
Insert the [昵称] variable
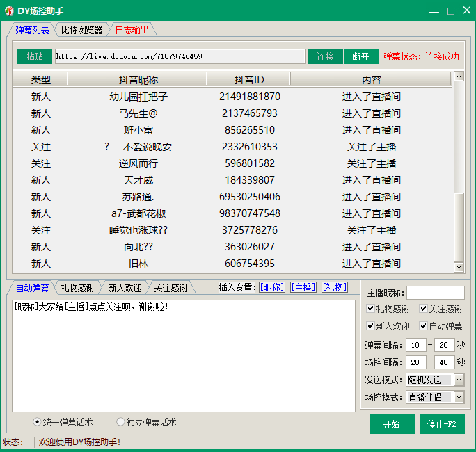tap(272, 287)
